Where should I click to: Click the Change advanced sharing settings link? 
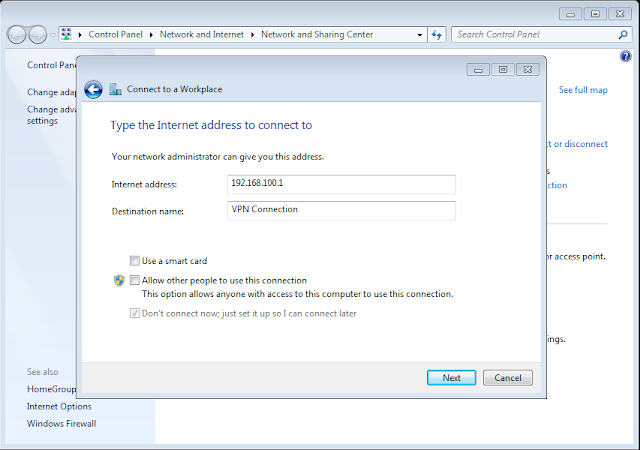click(x=51, y=115)
